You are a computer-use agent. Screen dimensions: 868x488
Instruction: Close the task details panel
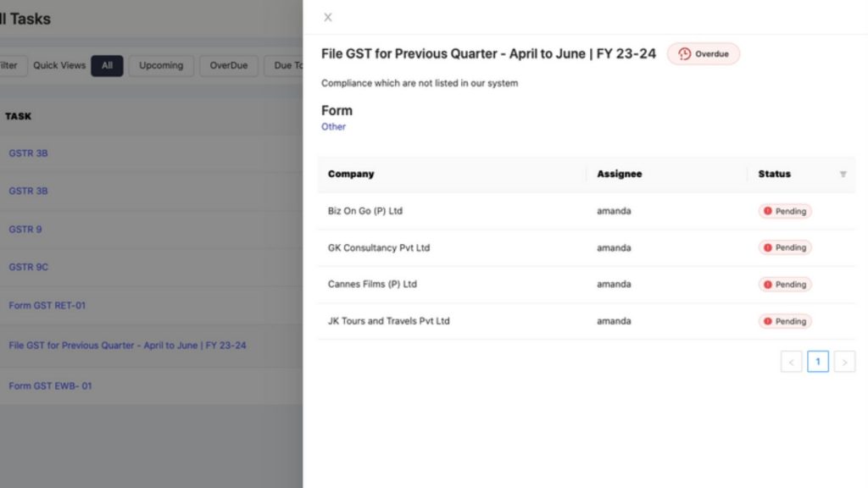click(x=328, y=17)
